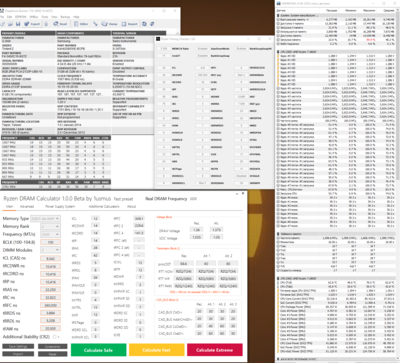Click the Export toolbar button in Thaiphoon Burner
Viewport: 400px width, 363px height.
32,24
